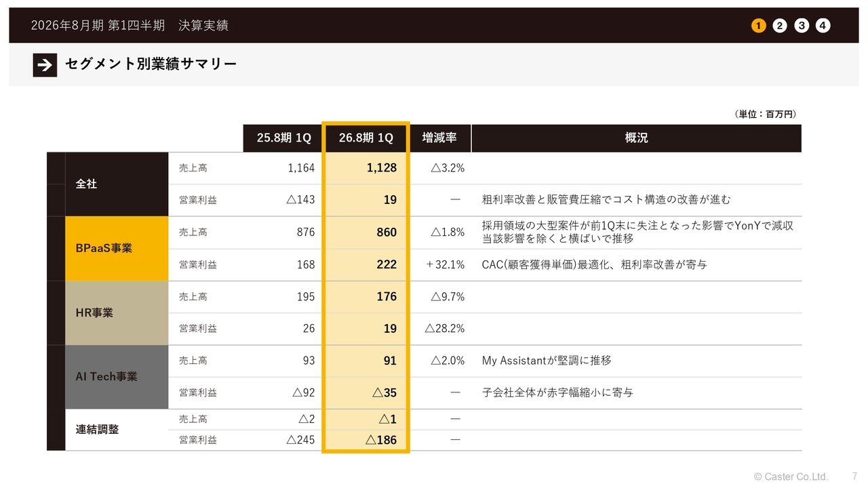868x488 pixels.
Task: Select the 26.8期 1Q column header
Action: (x=366, y=138)
